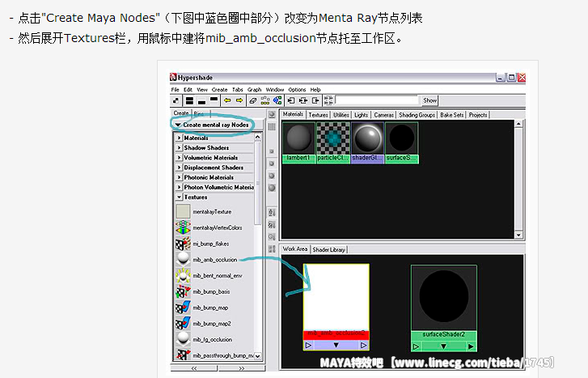Click the Graph Materials on Selected Objects icon
Viewport: 588px width, 378px height.
point(277,100)
